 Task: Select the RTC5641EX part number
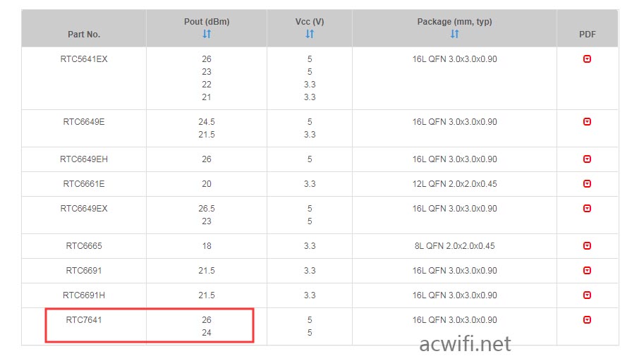pos(84,59)
